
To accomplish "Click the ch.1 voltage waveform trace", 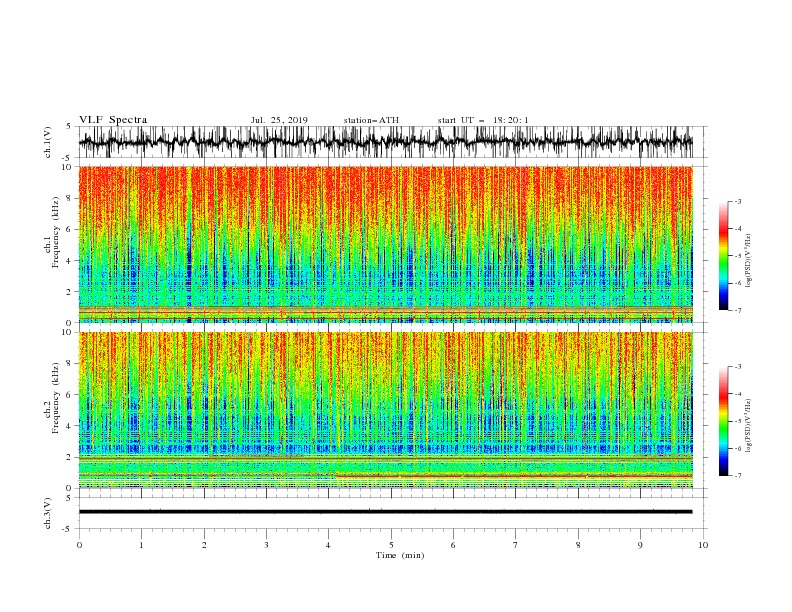I will pyautogui.click(x=385, y=142).
